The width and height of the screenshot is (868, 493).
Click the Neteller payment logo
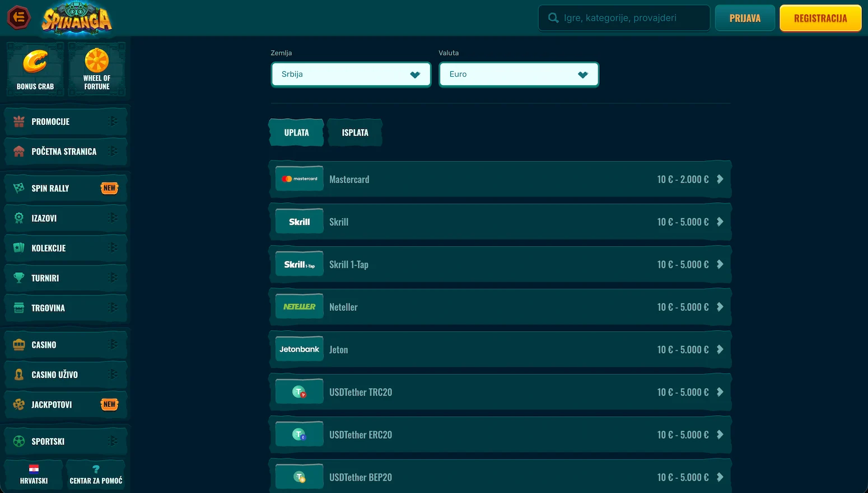[x=300, y=307]
